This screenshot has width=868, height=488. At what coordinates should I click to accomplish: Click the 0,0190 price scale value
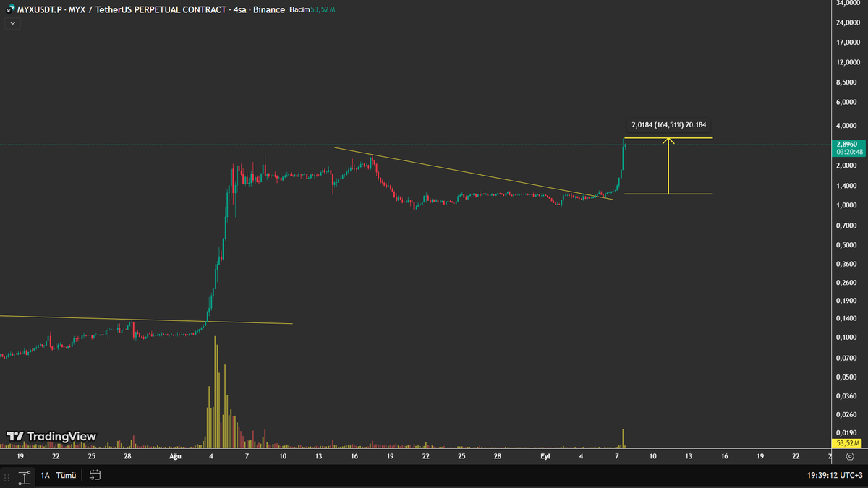[846, 432]
